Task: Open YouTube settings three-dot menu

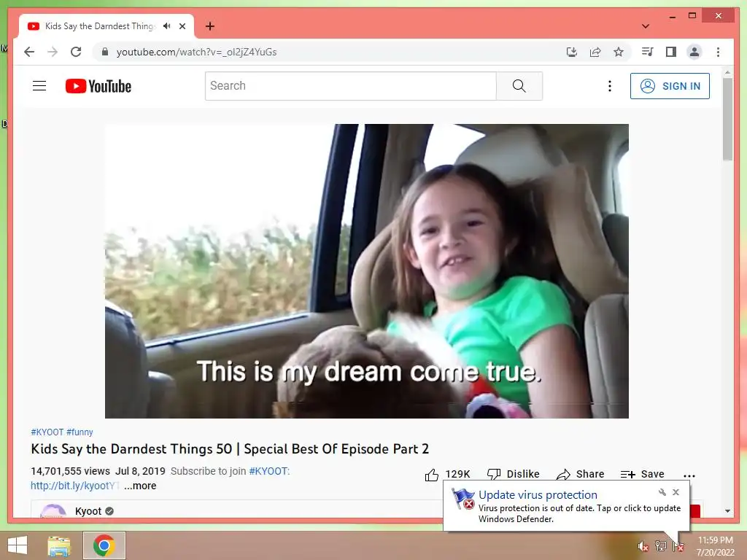Action: coord(609,86)
